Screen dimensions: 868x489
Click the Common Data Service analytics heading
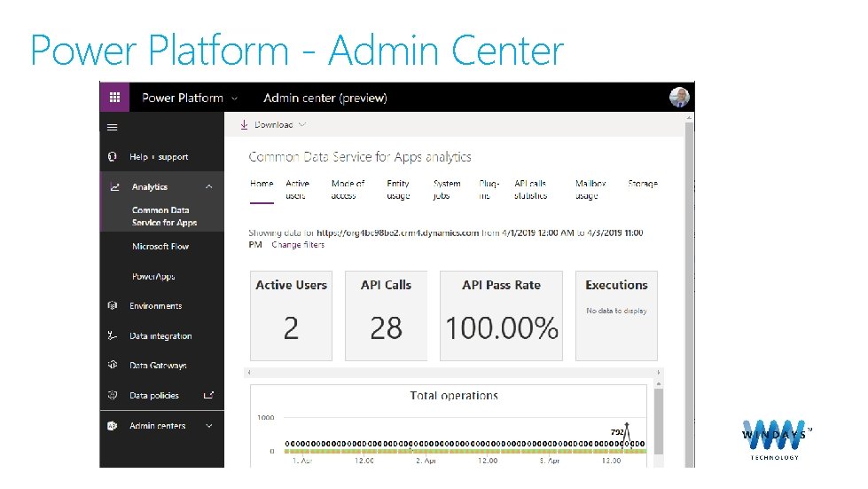pos(360,157)
